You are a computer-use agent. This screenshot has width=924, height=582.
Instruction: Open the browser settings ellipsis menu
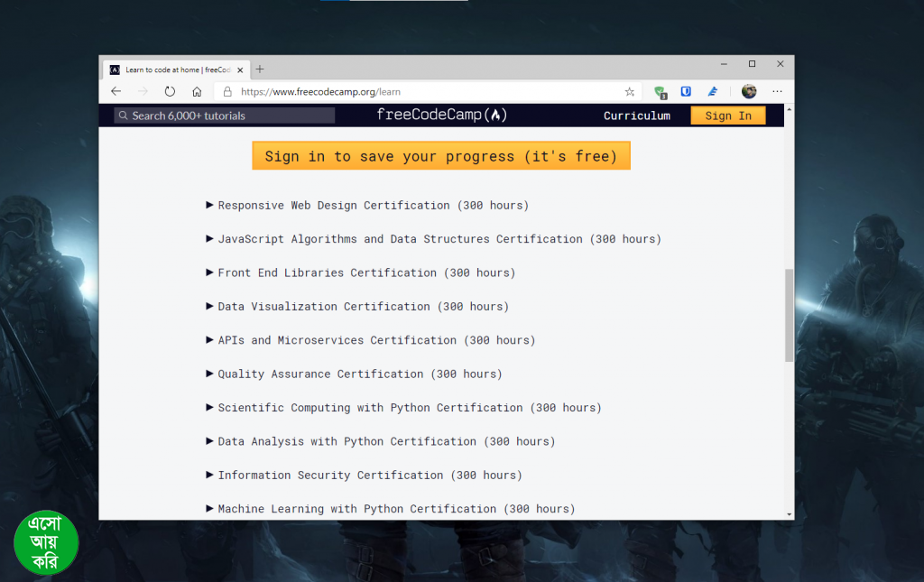pyautogui.click(x=777, y=91)
